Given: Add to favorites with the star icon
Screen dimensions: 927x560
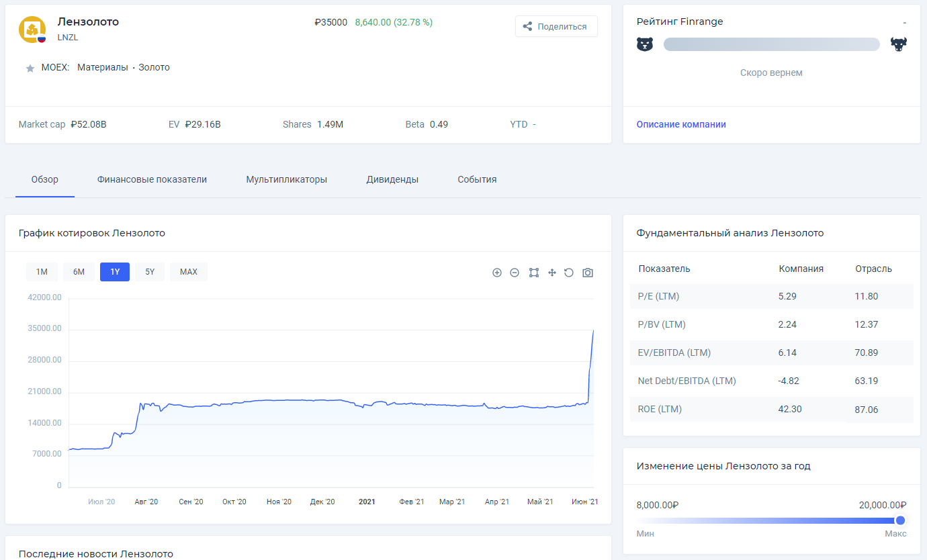Looking at the screenshot, I should click(30, 68).
